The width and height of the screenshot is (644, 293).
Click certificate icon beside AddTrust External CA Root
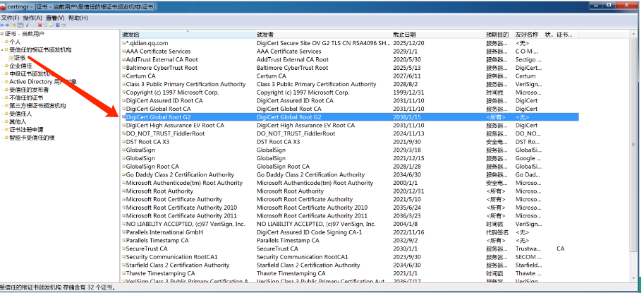123,59
